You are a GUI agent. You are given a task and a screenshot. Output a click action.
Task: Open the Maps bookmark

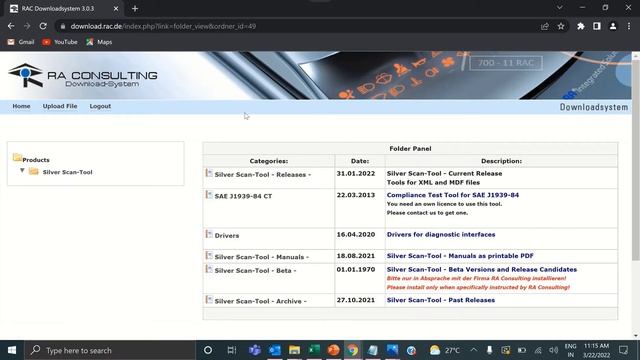tap(99, 42)
